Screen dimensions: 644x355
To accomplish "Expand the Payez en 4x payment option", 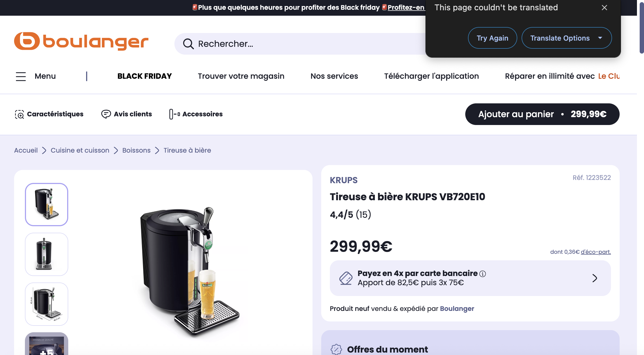I will coord(595,278).
